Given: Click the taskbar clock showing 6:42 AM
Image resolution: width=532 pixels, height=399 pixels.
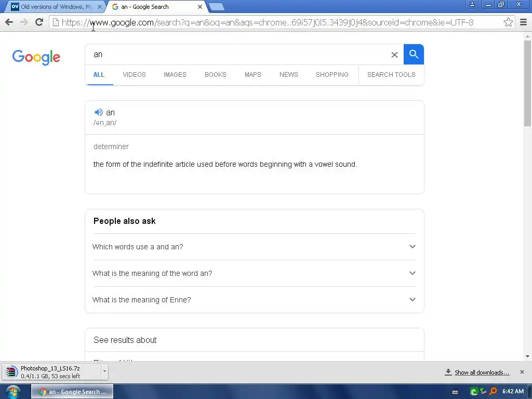Looking at the screenshot, I should pos(513,392).
